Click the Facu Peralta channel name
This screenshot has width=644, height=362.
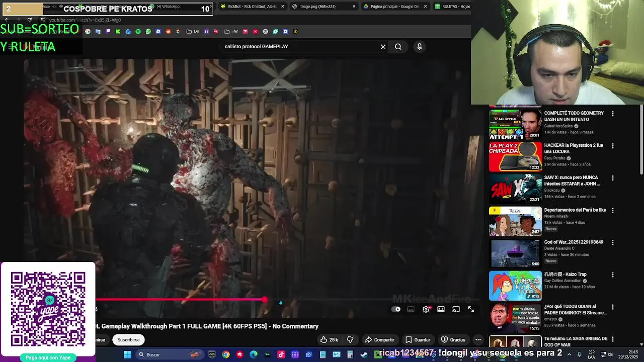point(554,158)
